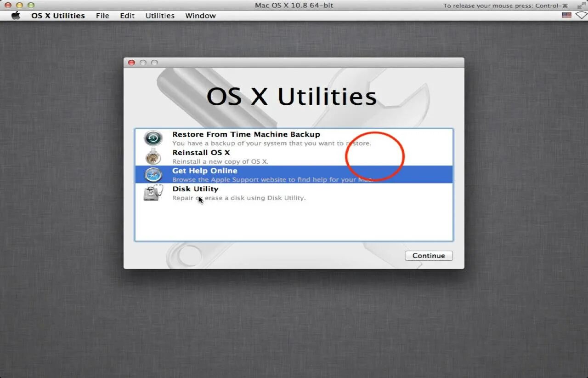Zoom the Mac OS X 10.8 VM window
Viewport: 588px width, 378px height.
coord(31,5)
